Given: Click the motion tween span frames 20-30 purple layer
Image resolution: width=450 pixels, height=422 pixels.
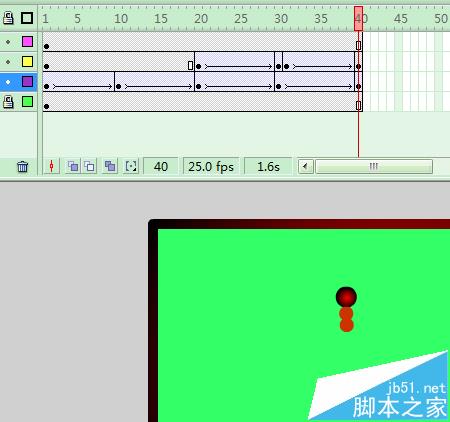Looking at the screenshot, I should pos(235,82).
